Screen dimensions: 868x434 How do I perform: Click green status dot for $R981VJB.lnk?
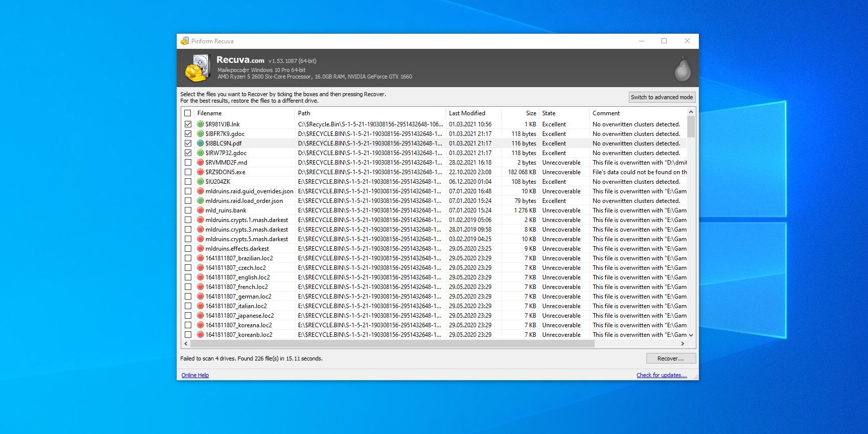[x=200, y=124]
